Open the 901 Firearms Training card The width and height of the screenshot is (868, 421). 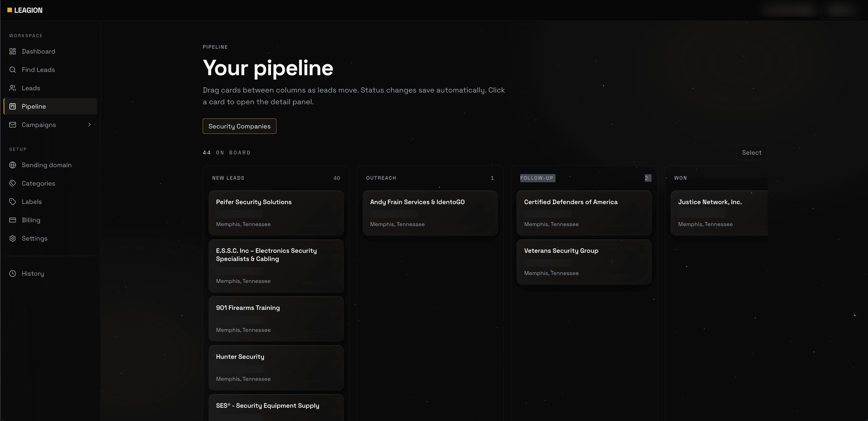coord(276,319)
